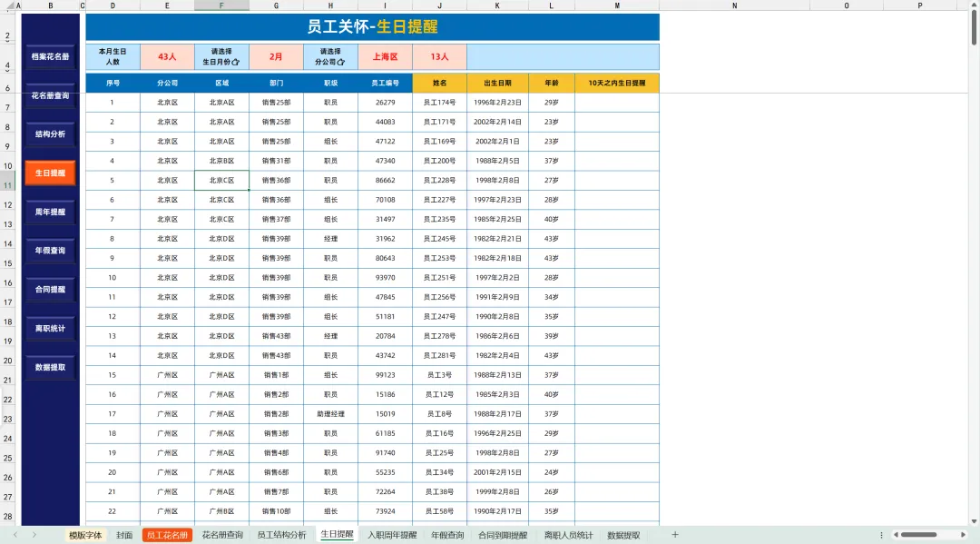980x544 pixels.
Task: Click the 姓名 column header cell
Action: (439, 83)
